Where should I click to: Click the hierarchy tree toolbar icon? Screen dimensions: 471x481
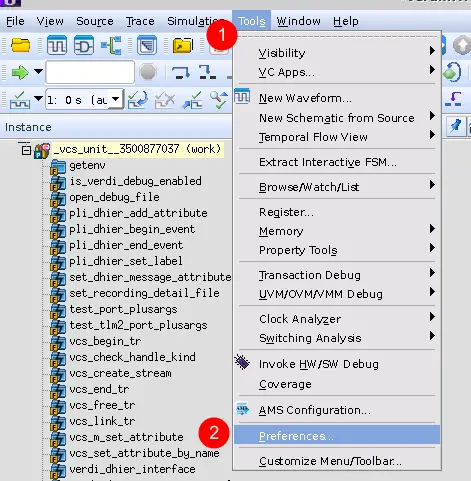coord(111,45)
